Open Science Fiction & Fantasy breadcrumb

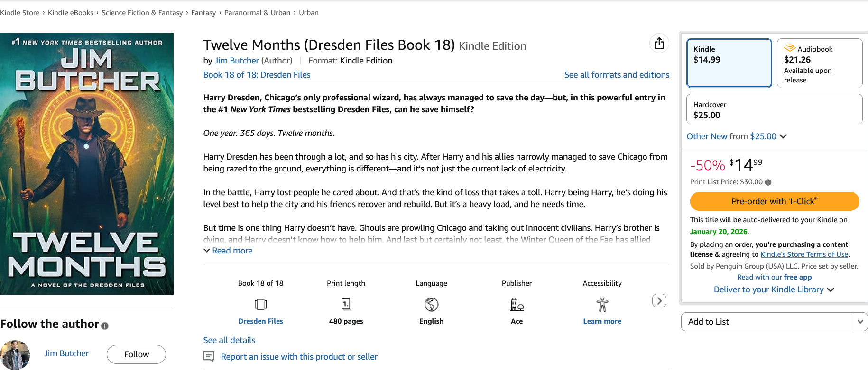click(142, 13)
